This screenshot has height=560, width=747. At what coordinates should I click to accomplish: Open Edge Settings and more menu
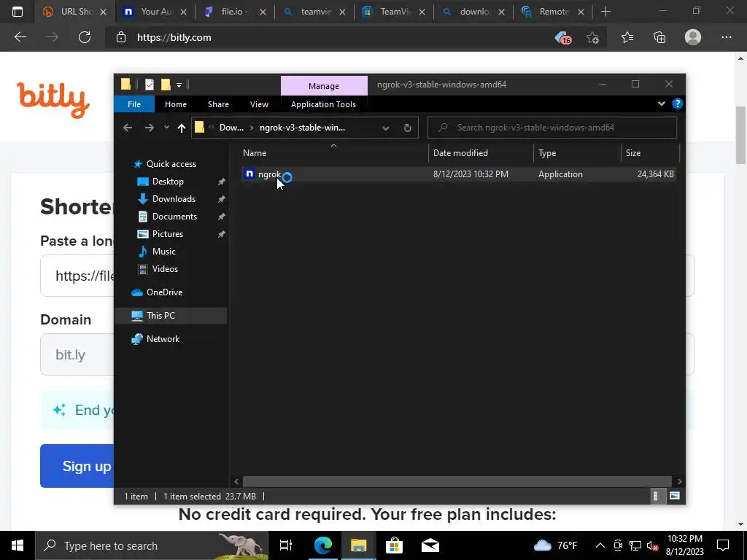click(726, 37)
